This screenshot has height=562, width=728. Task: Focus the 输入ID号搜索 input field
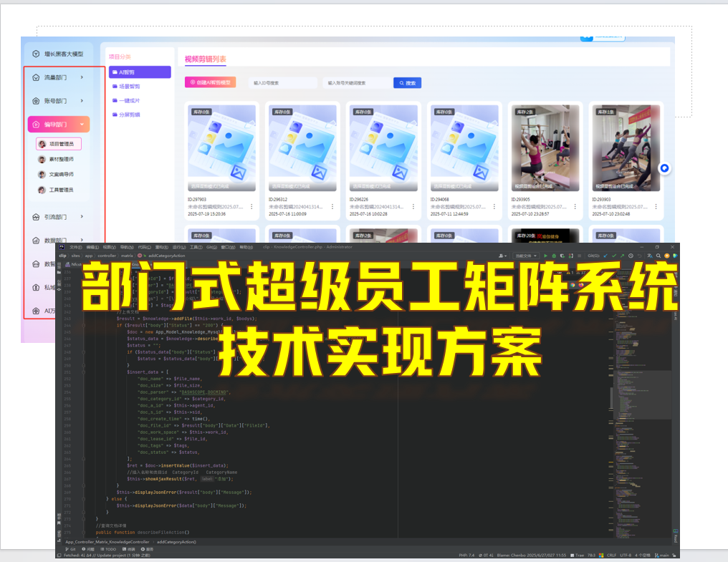pos(283,82)
